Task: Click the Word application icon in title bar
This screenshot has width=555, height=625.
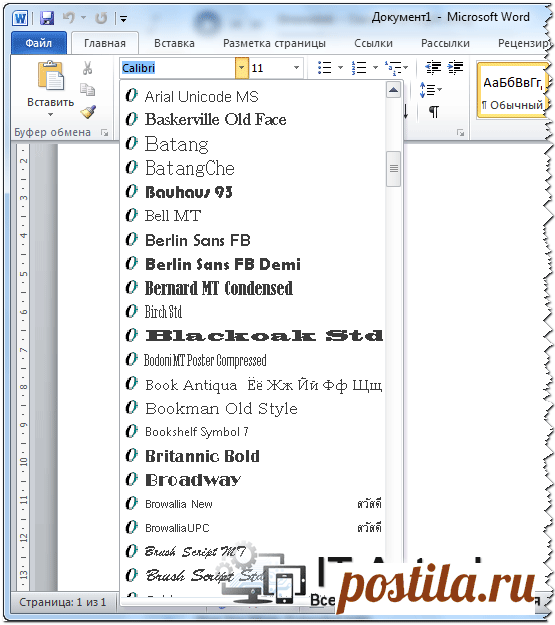Action: [20, 18]
